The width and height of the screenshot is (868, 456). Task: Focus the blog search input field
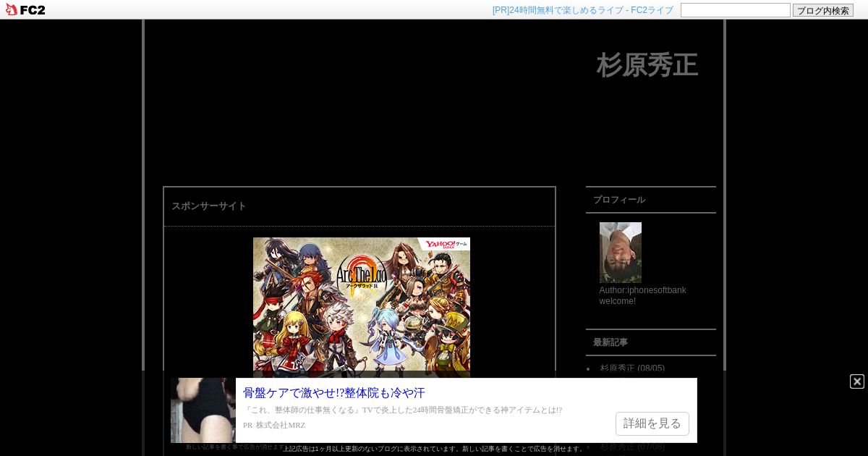[736, 10]
